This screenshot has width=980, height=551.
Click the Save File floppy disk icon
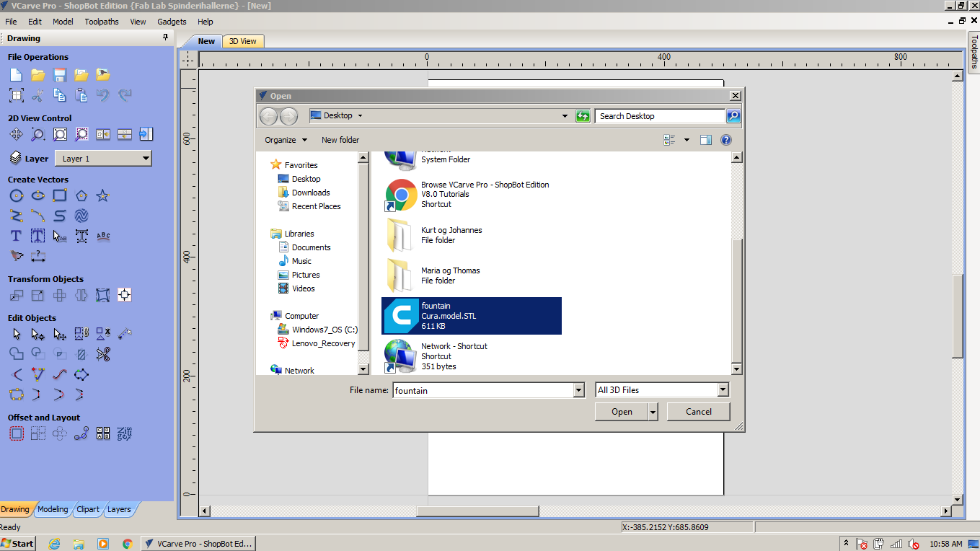pos(60,74)
